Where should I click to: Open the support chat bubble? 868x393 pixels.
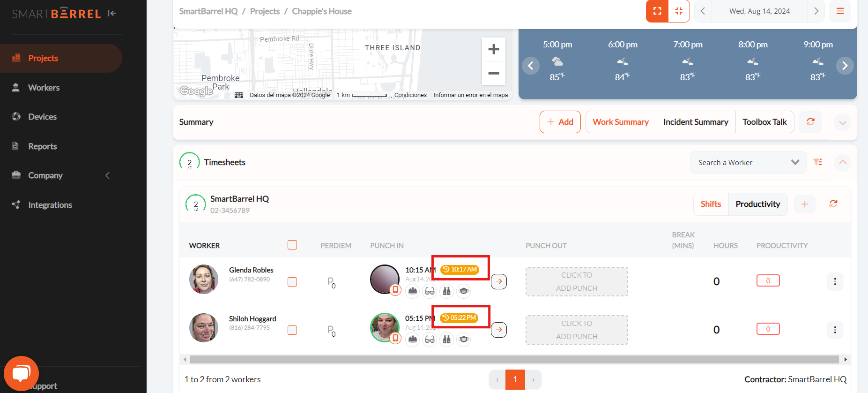click(21, 374)
